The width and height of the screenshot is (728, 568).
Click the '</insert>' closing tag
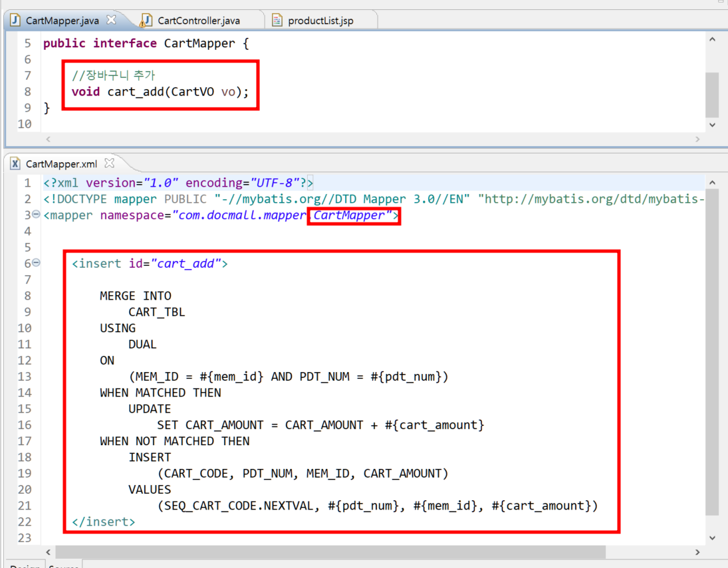104,522
